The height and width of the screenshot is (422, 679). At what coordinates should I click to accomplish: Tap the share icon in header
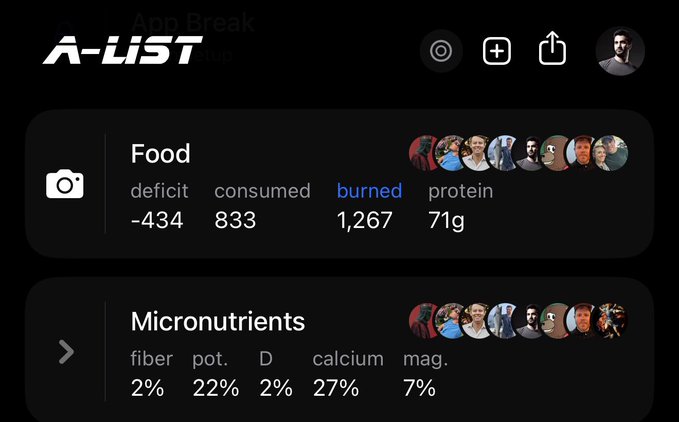(x=552, y=50)
